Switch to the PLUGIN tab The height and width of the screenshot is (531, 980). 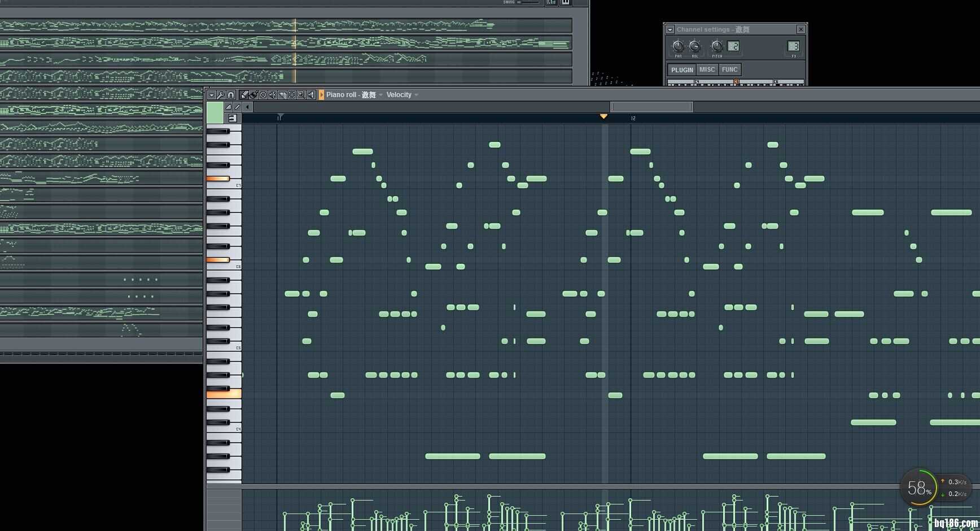[682, 69]
